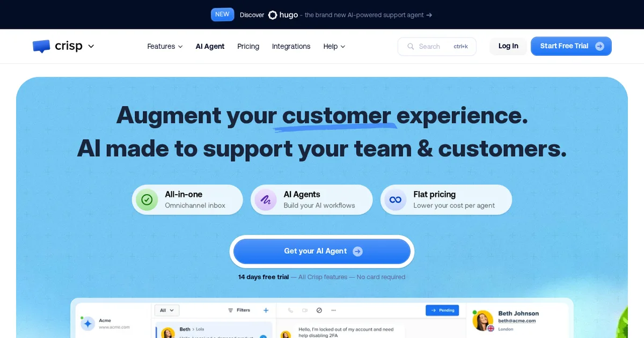Open the Beth > Lola conversation row
The height and width of the screenshot is (338, 644).
214,330
